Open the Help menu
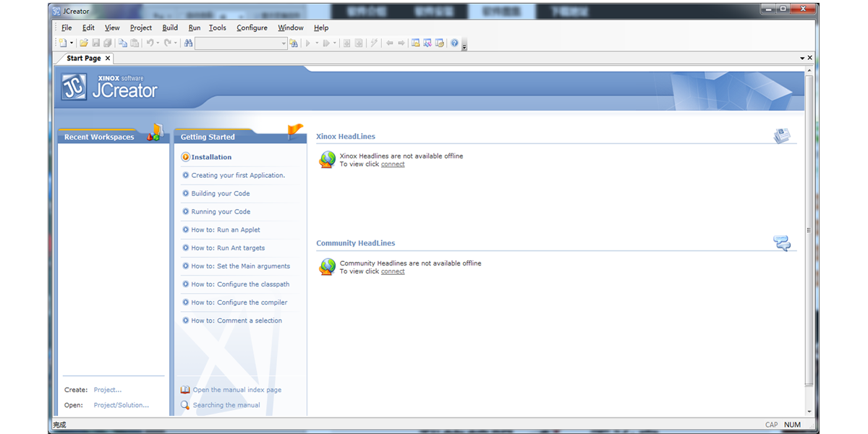 click(321, 27)
